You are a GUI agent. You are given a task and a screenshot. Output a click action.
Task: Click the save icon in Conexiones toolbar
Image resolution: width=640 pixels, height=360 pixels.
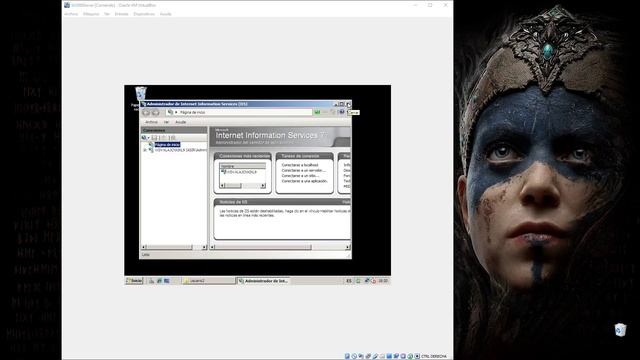[x=154, y=138]
